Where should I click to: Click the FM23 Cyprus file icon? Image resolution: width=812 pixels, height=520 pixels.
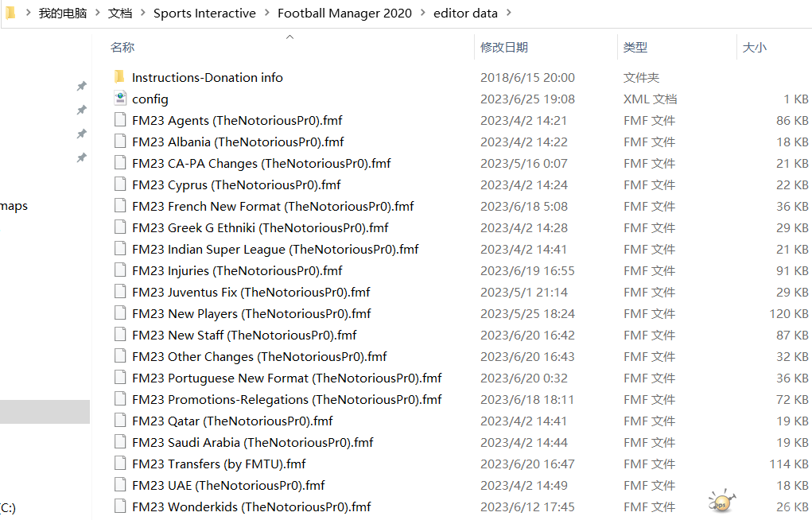120,184
